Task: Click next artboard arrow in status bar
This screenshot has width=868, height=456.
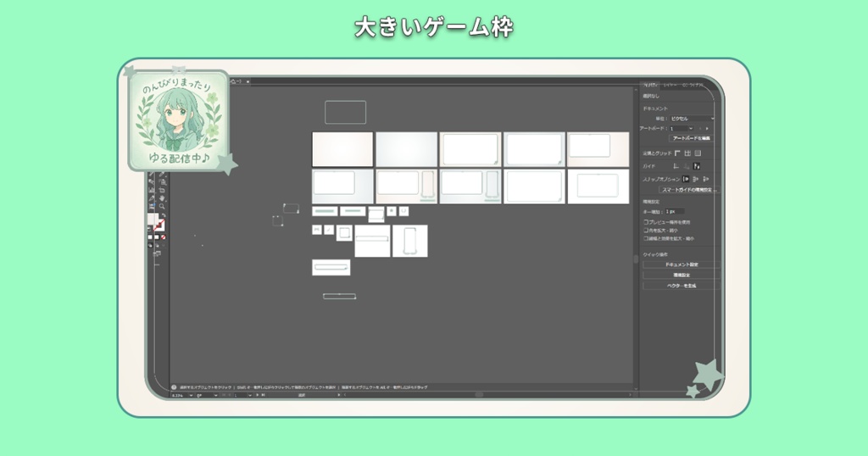Action: [258, 395]
